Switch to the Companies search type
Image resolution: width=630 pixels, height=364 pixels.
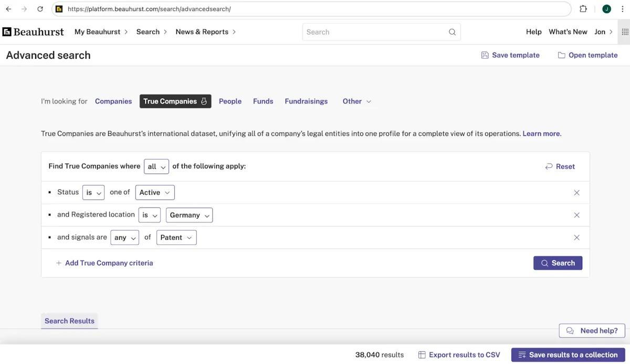(113, 101)
